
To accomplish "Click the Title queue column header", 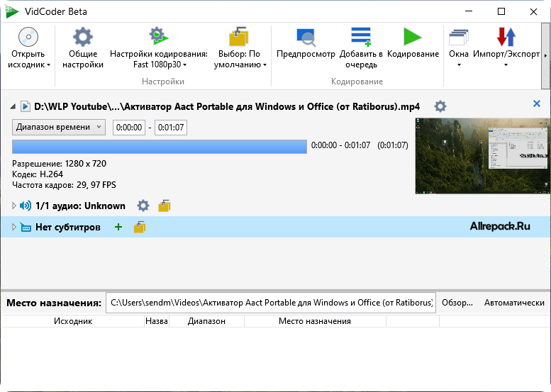I will pos(157,321).
